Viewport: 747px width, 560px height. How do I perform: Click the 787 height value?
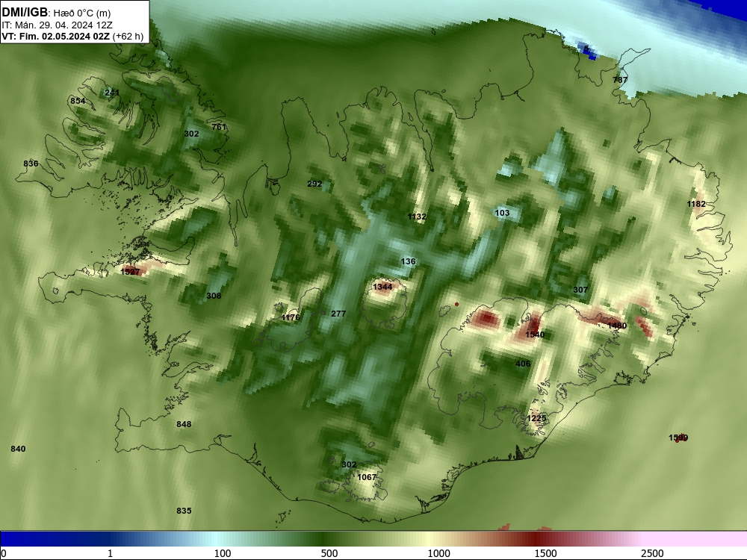(620, 80)
